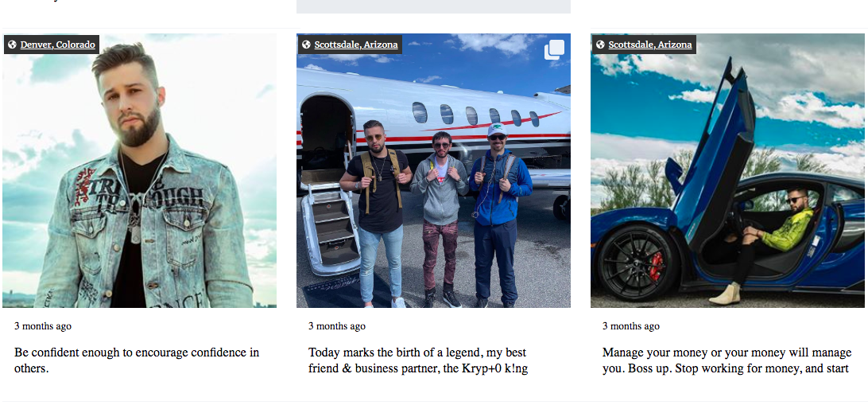Open the "Be confident enough" caption
The image size is (868, 405).
click(x=137, y=360)
